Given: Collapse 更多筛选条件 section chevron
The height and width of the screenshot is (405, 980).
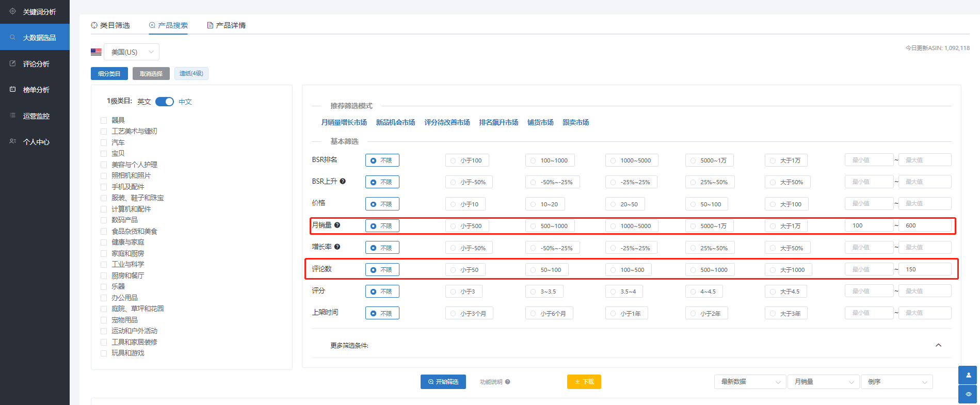Looking at the screenshot, I should click(x=938, y=345).
